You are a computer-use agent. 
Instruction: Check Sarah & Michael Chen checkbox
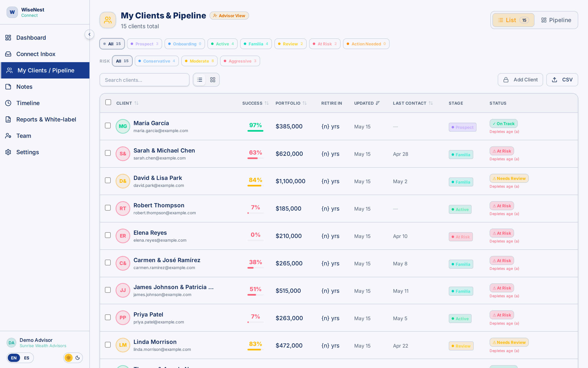(x=108, y=153)
